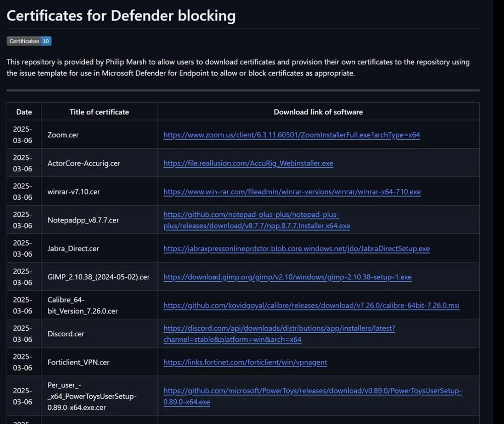Viewport: 504px width, 424px height.
Task: Open the PowerToysUserSetup 0.89.0 download link
Action: point(312,396)
